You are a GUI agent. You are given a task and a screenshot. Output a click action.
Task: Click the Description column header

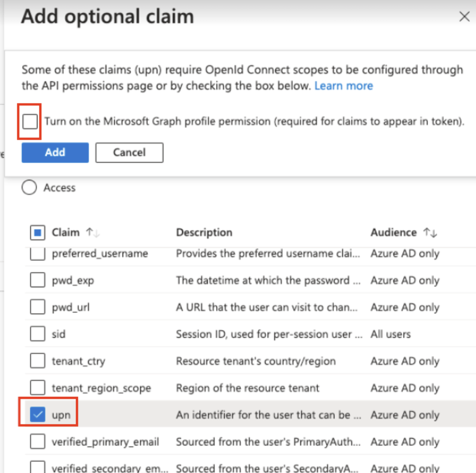tap(204, 232)
